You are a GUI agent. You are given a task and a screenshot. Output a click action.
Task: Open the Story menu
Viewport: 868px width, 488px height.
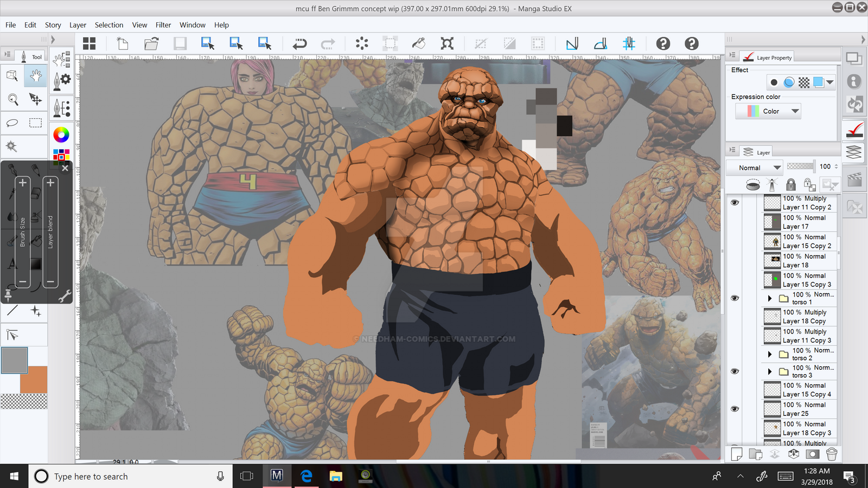pyautogui.click(x=53, y=25)
